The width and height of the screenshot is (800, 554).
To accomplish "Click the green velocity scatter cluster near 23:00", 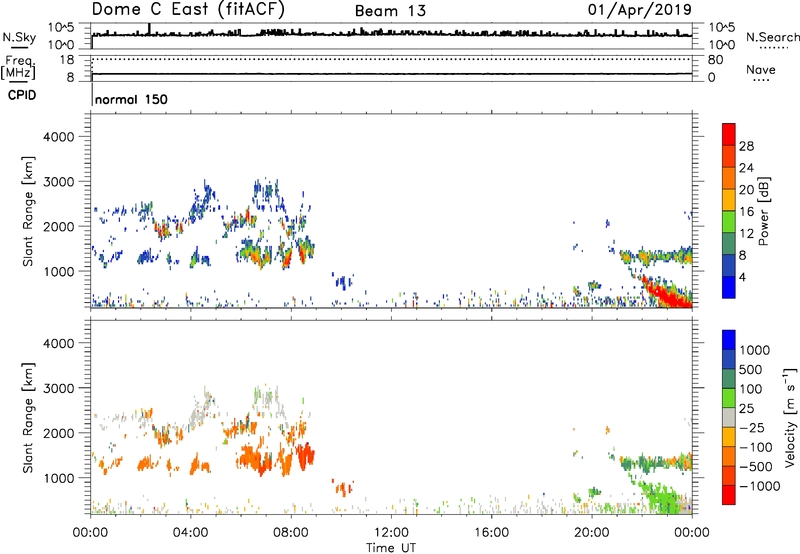I will pos(663,497).
